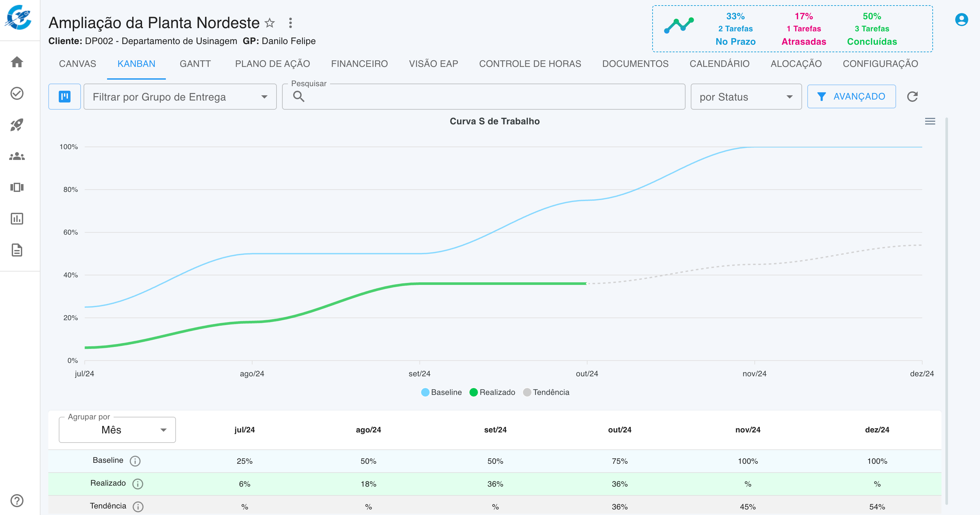Switch to the GANTT tab
Viewport: 980px width, 515px height.
(195, 64)
